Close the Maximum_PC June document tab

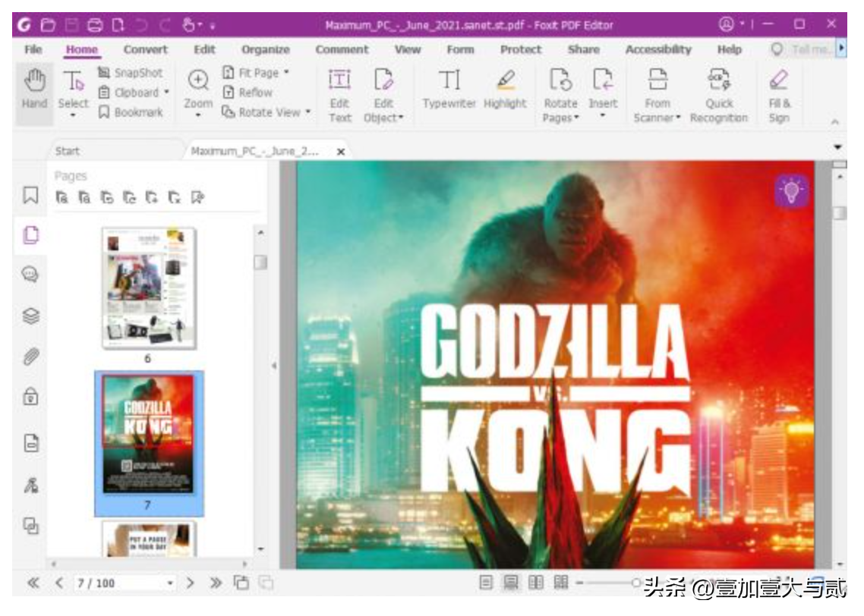(341, 152)
